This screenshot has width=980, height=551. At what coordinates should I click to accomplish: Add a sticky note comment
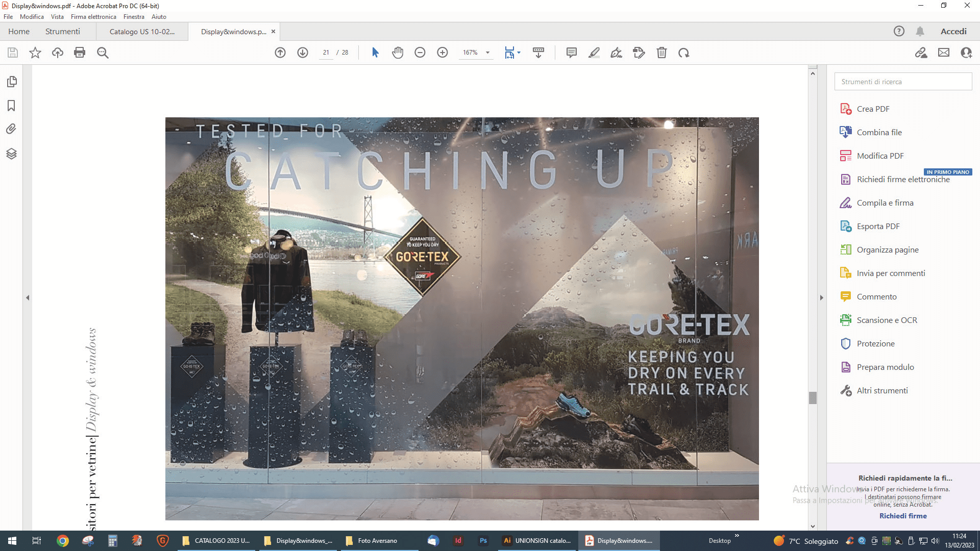(572, 53)
